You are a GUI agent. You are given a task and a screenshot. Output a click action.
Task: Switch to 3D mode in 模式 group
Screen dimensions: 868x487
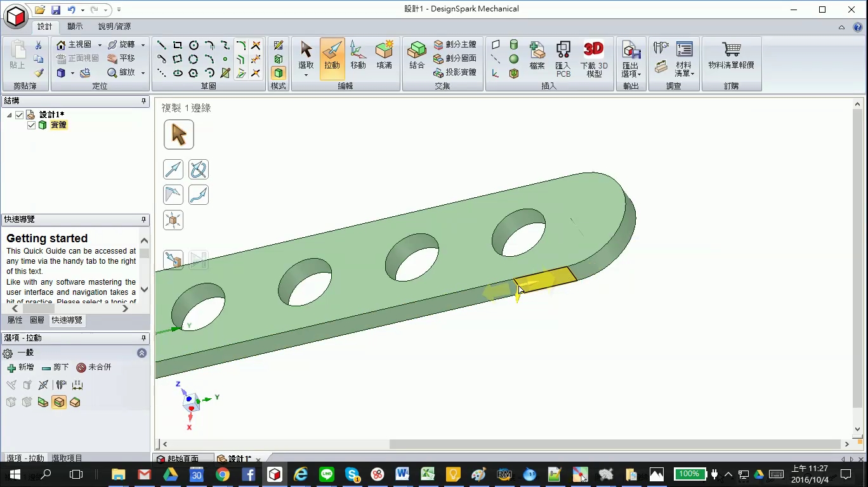(279, 73)
